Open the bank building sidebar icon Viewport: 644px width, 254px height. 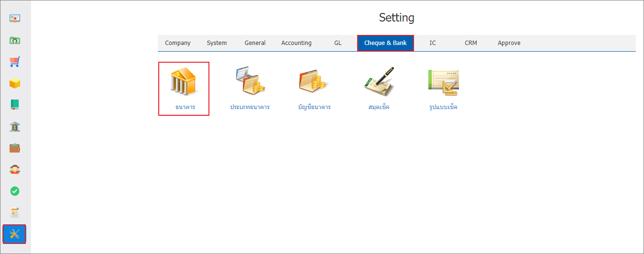click(15, 126)
